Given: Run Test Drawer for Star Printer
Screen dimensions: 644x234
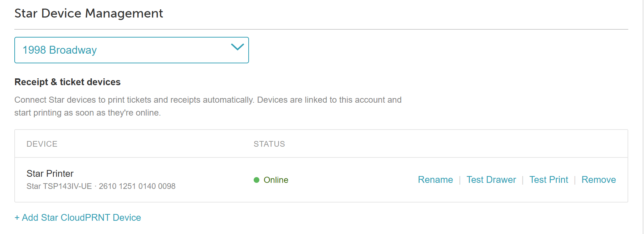Looking at the screenshot, I should point(491,180).
